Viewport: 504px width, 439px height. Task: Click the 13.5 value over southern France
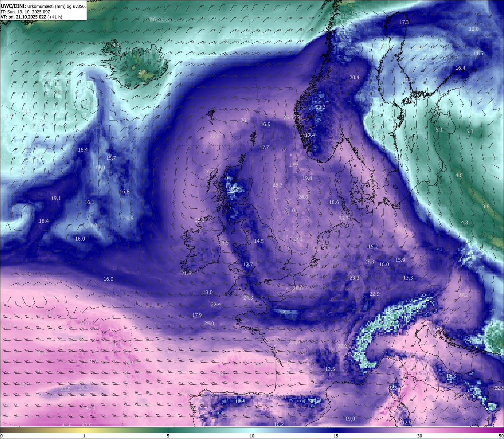(x=330, y=369)
